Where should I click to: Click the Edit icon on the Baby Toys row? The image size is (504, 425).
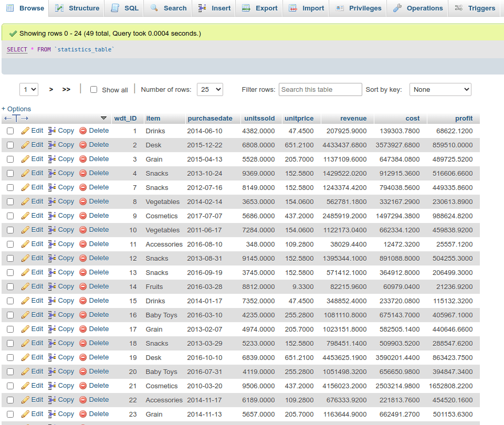[x=25, y=314]
